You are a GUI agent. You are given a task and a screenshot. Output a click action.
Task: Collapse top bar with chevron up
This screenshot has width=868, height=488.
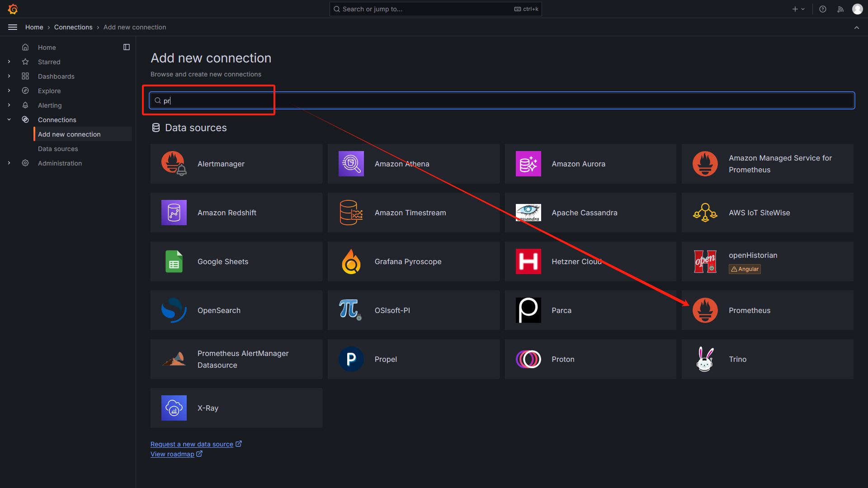[857, 28]
